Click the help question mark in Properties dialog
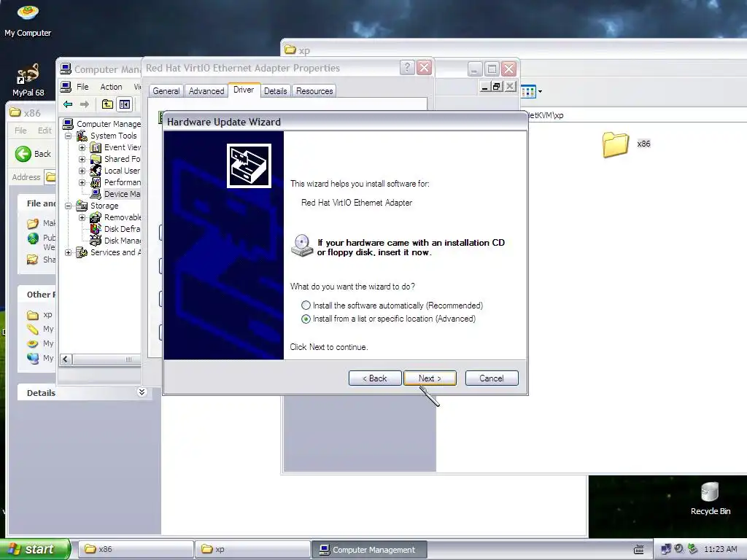The height and width of the screenshot is (560, 747). point(407,68)
